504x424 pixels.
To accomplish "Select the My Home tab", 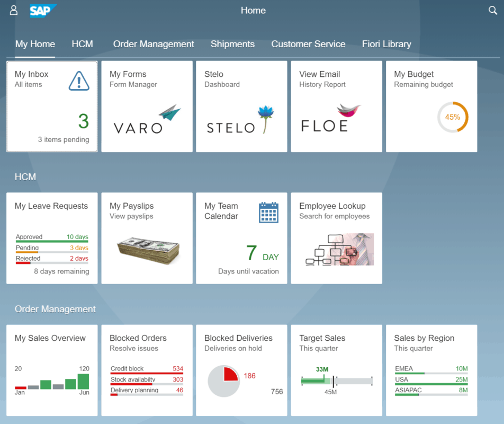I will [35, 44].
